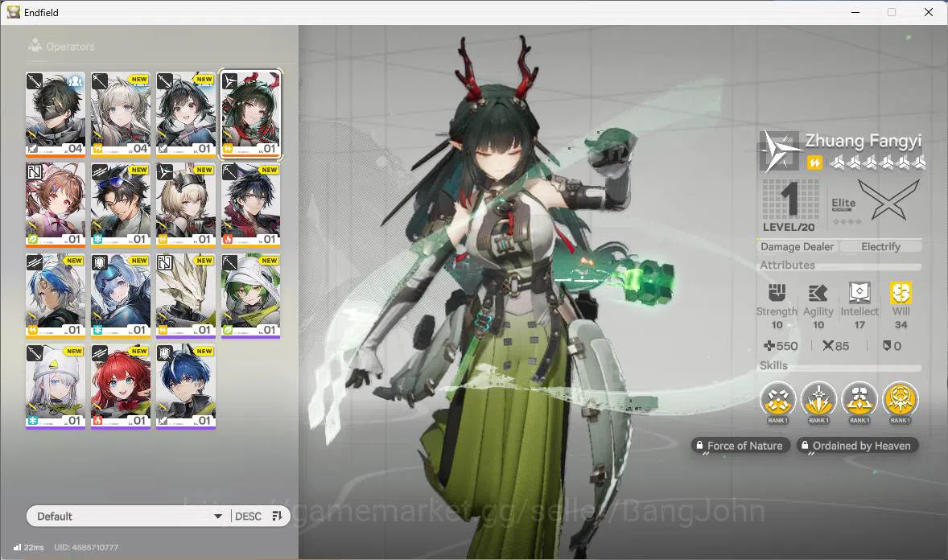Select the Electrify tag
Viewport: 948px width, 560px height.
(x=881, y=247)
